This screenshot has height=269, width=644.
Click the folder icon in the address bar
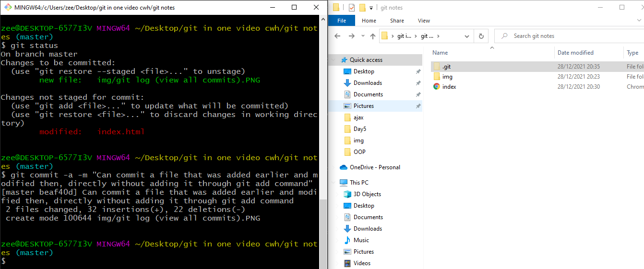tap(385, 36)
